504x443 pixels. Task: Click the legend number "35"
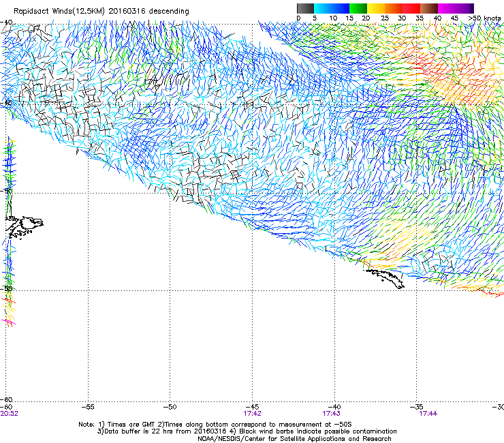coord(420,18)
